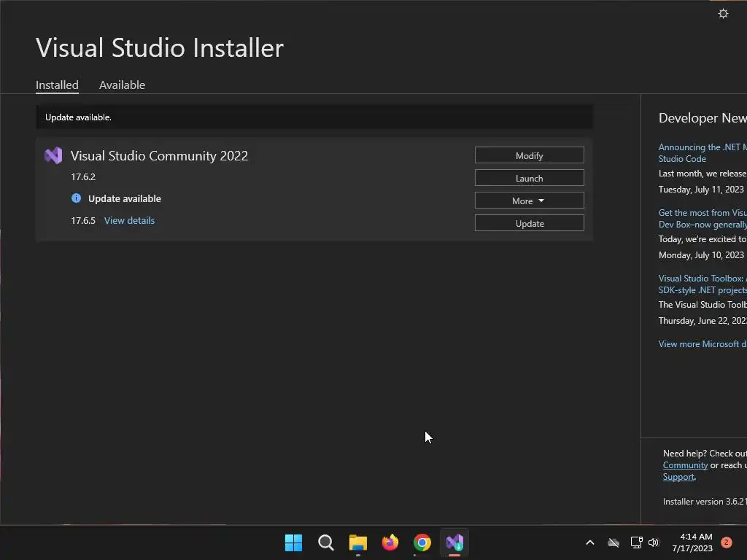Open the Support link
This screenshot has height=560, width=747.
point(678,477)
